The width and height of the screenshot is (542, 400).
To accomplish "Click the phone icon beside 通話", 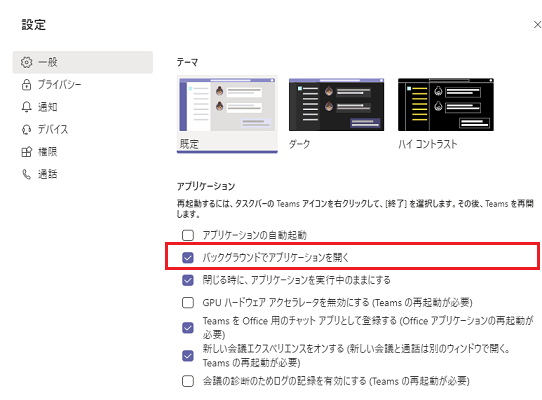I will 26,174.
